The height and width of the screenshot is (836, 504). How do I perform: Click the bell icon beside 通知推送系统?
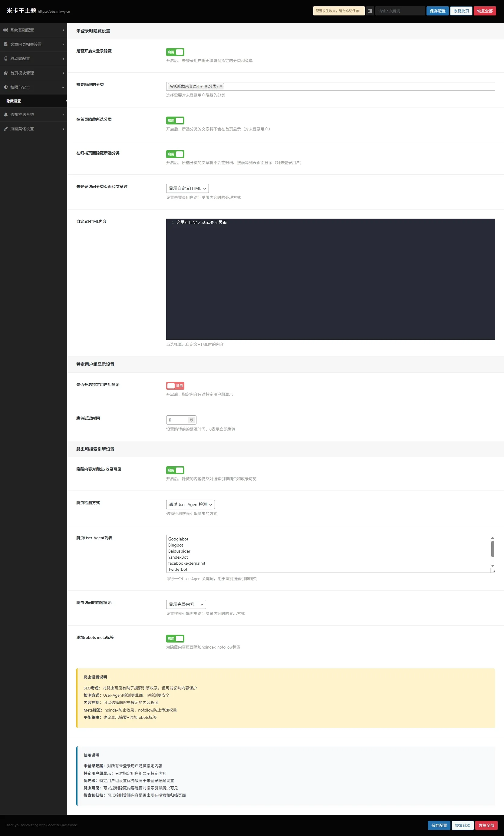click(6, 115)
